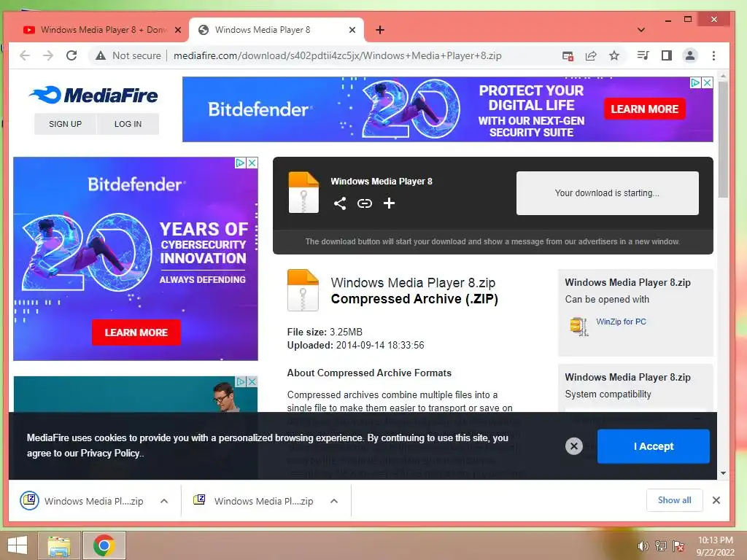Expand options for first downloaded zip

point(164,501)
